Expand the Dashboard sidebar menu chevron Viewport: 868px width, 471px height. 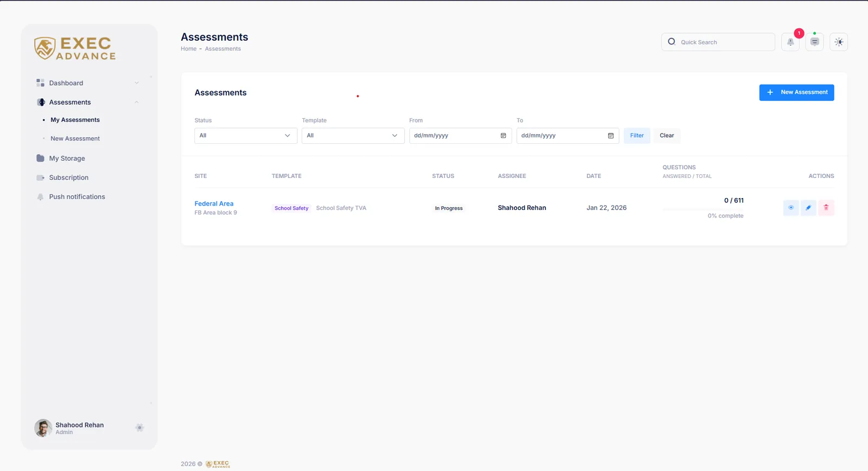pos(137,83)
